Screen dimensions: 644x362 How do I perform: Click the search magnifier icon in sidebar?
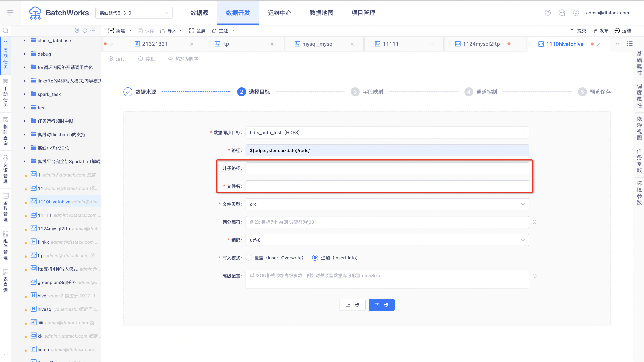pyautogui.click(x=5, y=31)
